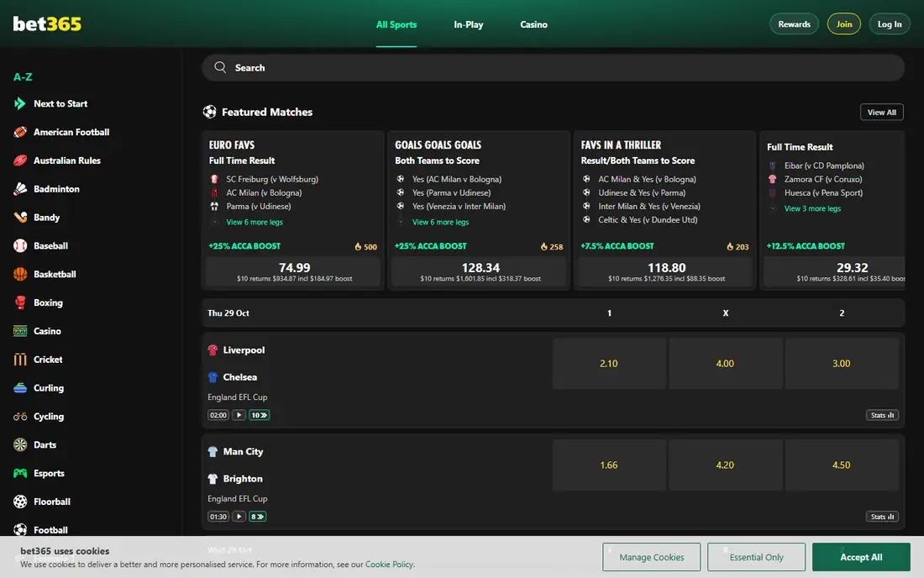The height and width of the screenshot is (578, 924).
Task: Expand View 3 more legs in Full Time Result card
Action: (x=812, y=208)
